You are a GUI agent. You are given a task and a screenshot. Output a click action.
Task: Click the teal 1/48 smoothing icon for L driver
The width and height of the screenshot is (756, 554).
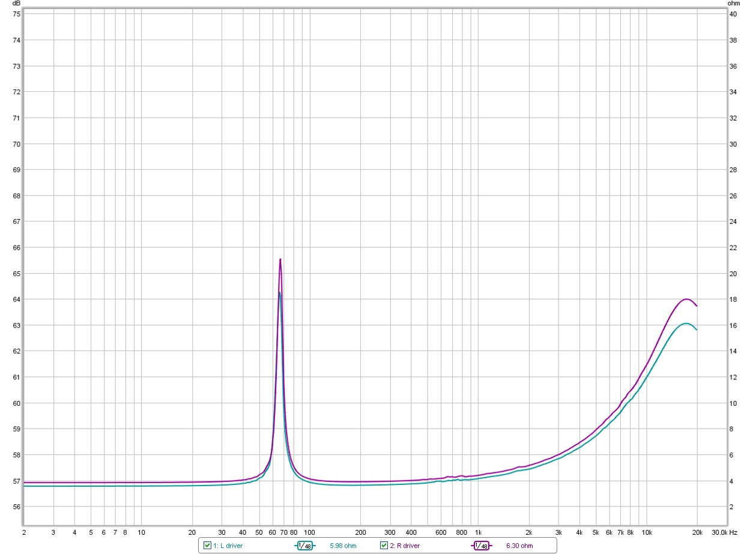(305, 546)
